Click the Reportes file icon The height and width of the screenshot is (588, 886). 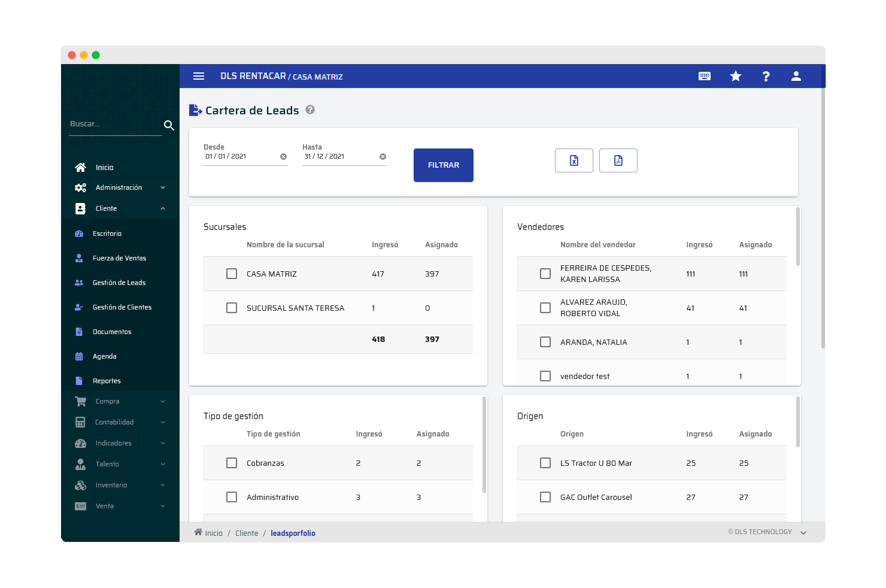click(79, 381)
